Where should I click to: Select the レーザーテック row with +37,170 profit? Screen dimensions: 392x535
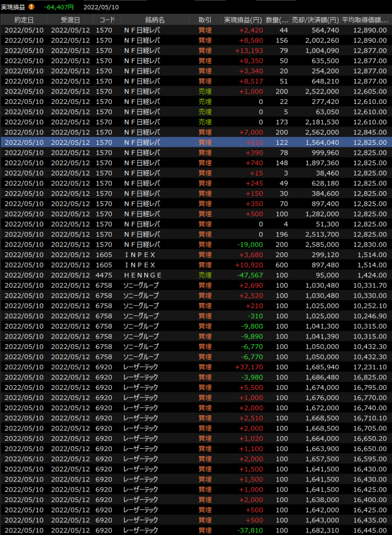point(196,367)
